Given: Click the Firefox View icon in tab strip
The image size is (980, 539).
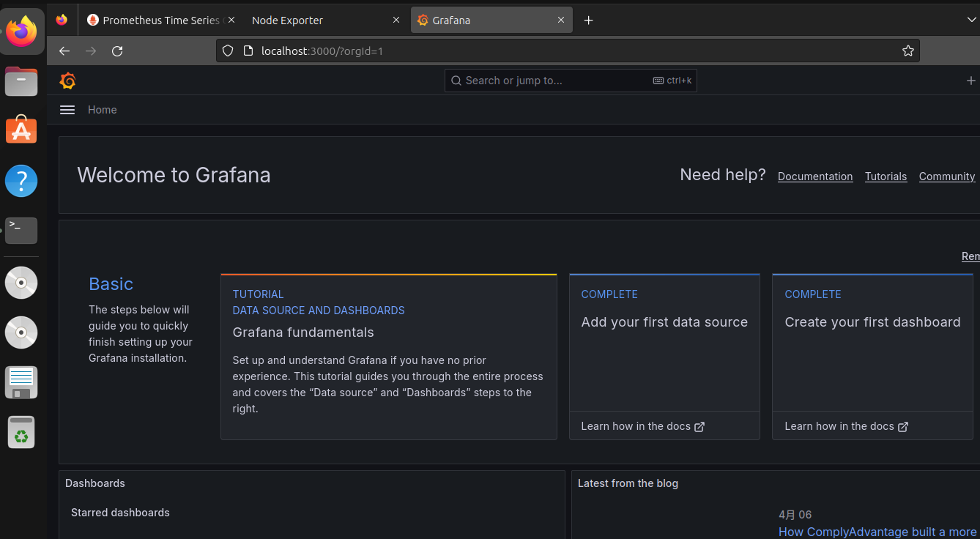Looking at the screenshot, I should tap(62, 20).
